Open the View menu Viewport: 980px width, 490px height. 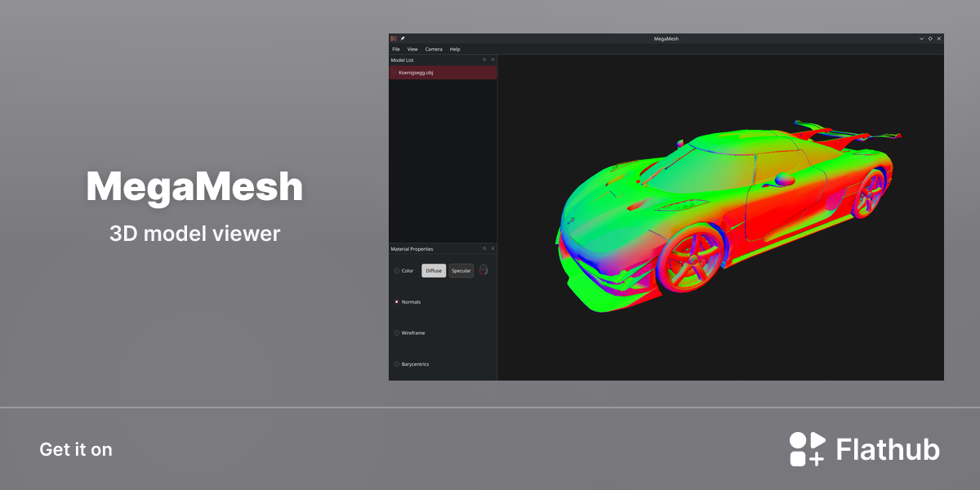[x=412, y=49]
